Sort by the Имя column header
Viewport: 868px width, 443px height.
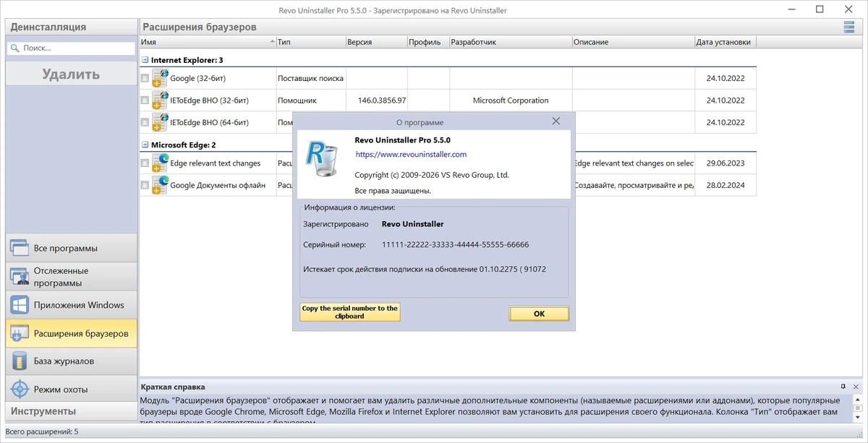[208, 42]
